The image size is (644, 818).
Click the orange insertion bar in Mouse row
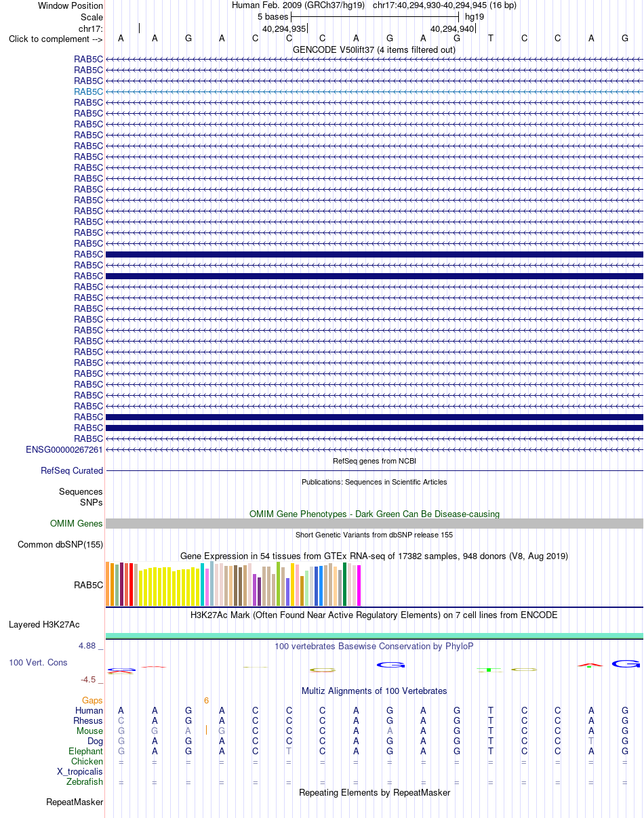click(x=206, y=731)
